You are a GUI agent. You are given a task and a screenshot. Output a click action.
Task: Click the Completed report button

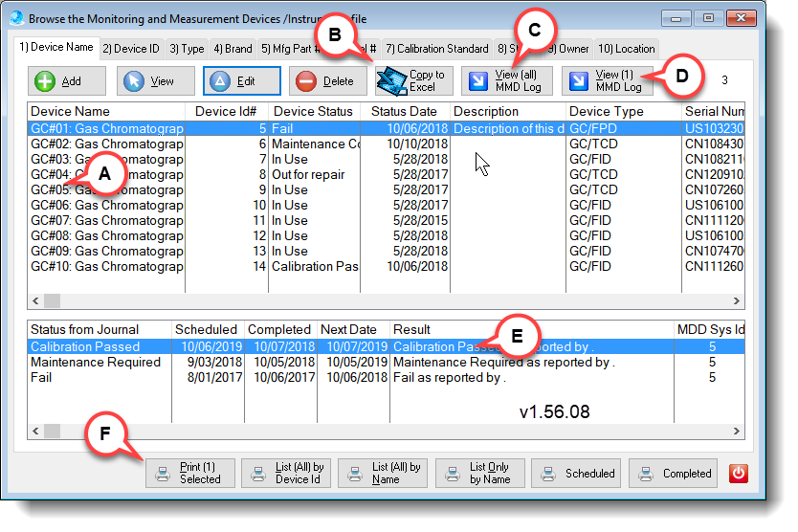[675, 473]
